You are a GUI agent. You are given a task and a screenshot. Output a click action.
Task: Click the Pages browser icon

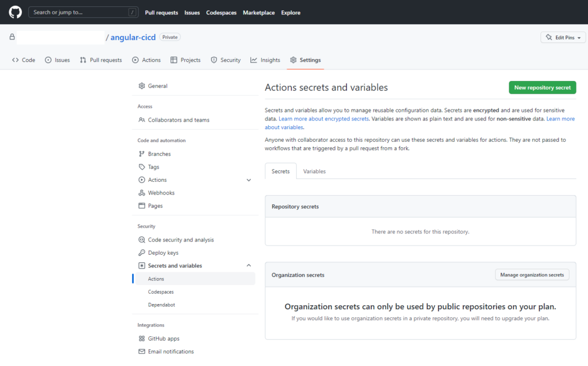tap(142, 206)
